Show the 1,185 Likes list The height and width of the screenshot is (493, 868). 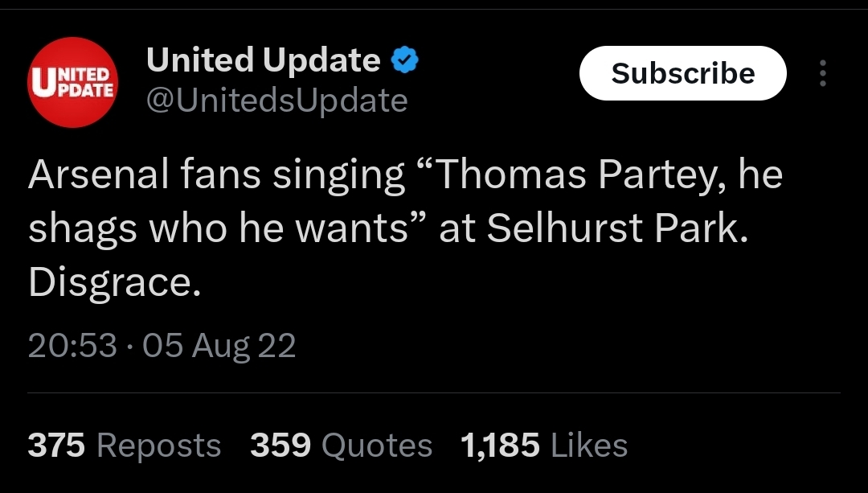click(x=544, y=446)
